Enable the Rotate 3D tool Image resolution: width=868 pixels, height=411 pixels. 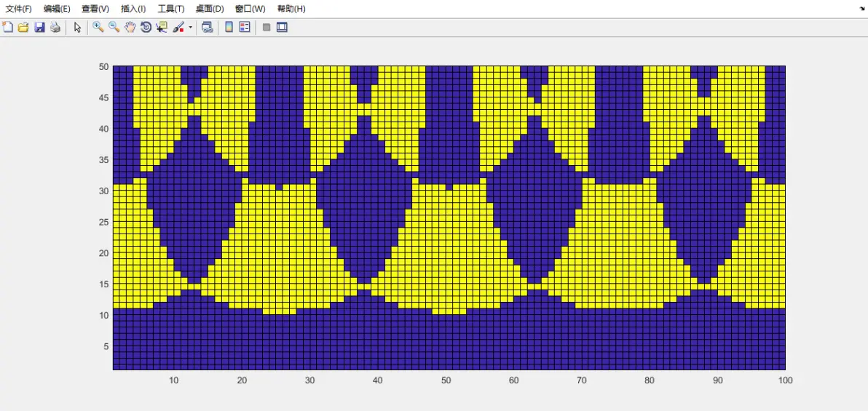[146, 27]
